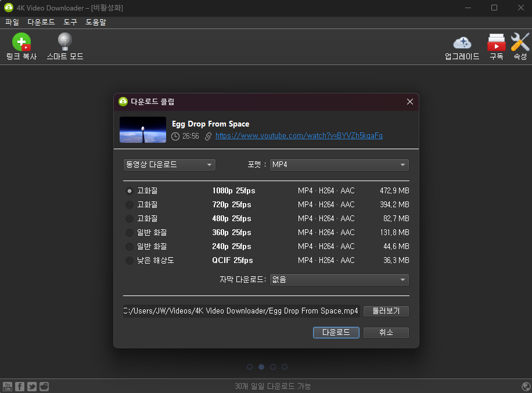Click the 둘러보기 browse button
532x393 pixels.
[x=386, y=311]
